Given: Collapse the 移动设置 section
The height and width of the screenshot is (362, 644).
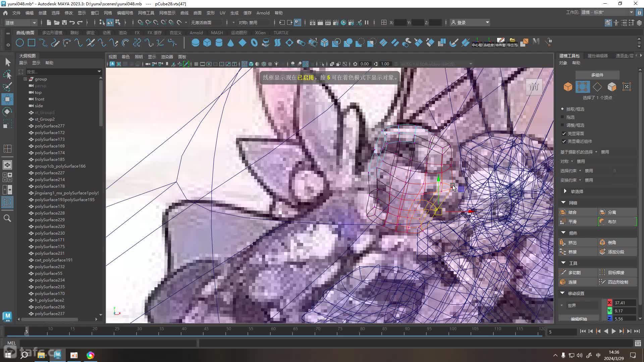Looking at the screenshot, I should [562, 293].
